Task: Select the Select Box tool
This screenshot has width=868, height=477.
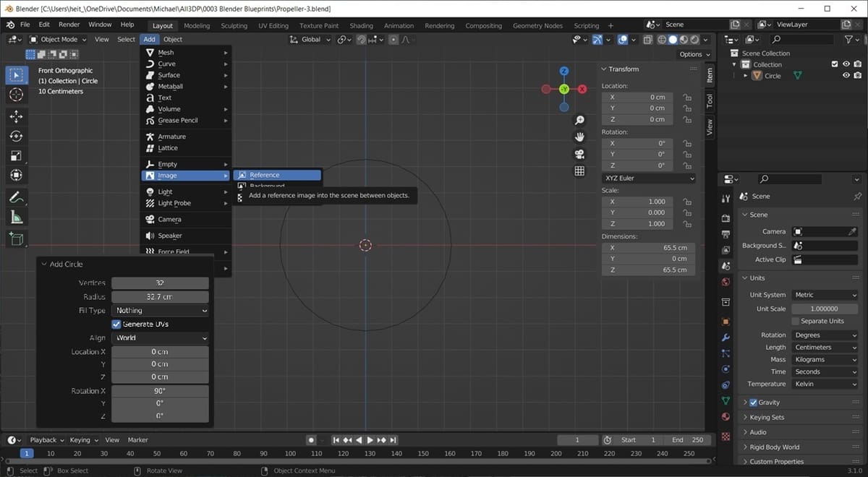Action: coord(17,75)
